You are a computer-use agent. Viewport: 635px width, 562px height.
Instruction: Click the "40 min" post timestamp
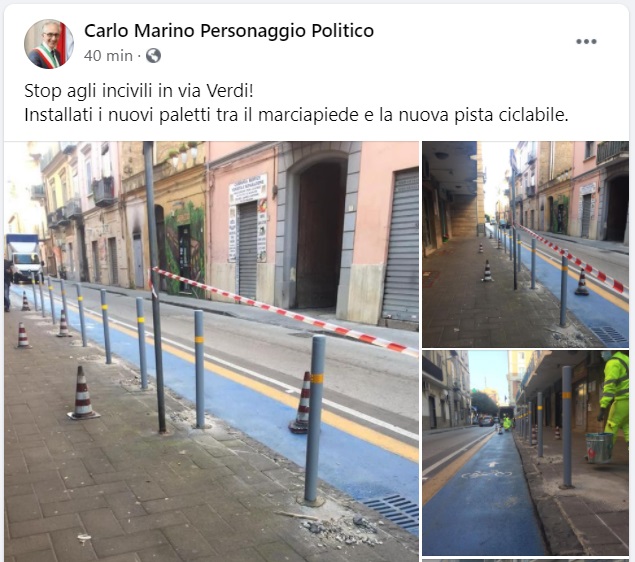point(108,55)
